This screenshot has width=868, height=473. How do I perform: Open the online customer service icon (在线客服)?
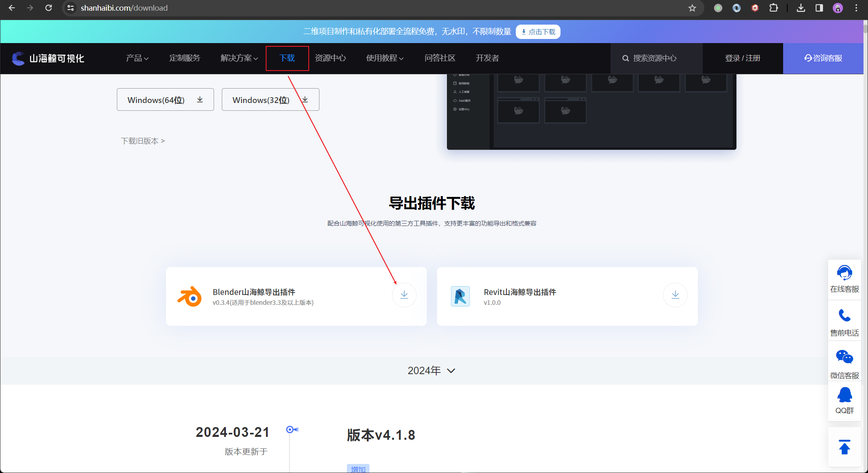(x=844, y=273)
